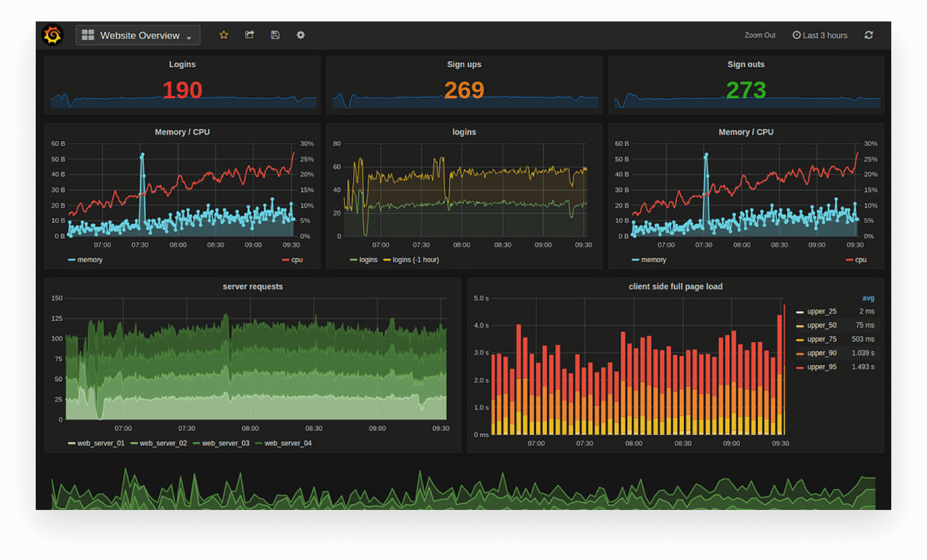Select the cpu legend color marker
The width and height of the screenshot is (927, 560).
click(285, 260)
